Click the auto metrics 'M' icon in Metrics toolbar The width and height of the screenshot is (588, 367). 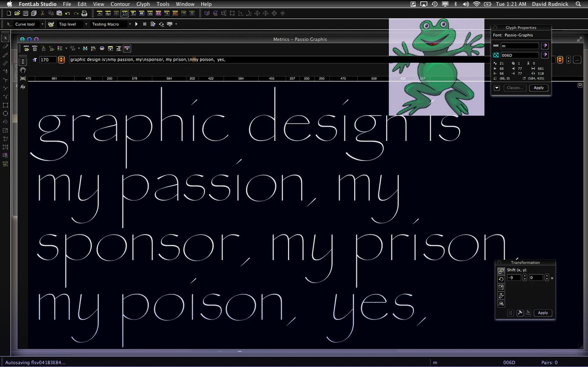85,48
